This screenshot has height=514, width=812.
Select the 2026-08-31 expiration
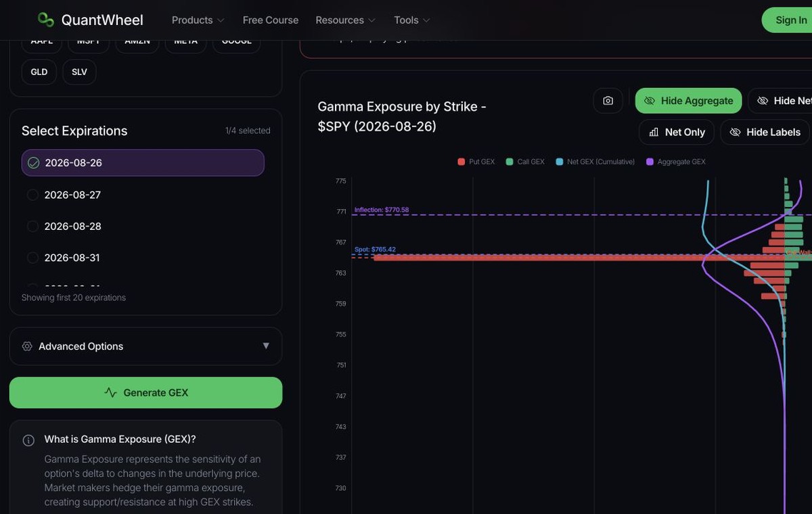(143, 258)
